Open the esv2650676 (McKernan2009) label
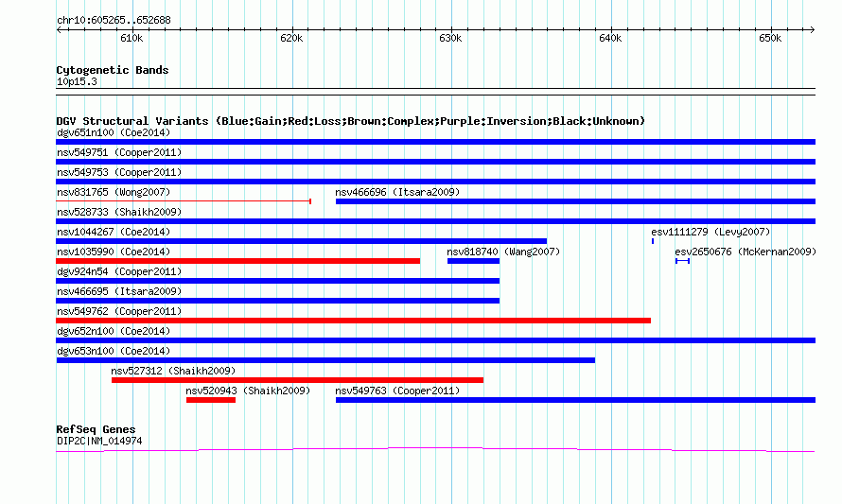The width and height of the screenshot is (842, 504). point(746,252)
